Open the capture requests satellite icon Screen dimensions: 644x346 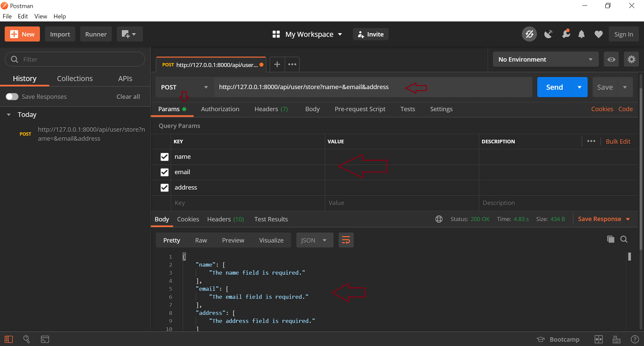click(x=548, y=34)
